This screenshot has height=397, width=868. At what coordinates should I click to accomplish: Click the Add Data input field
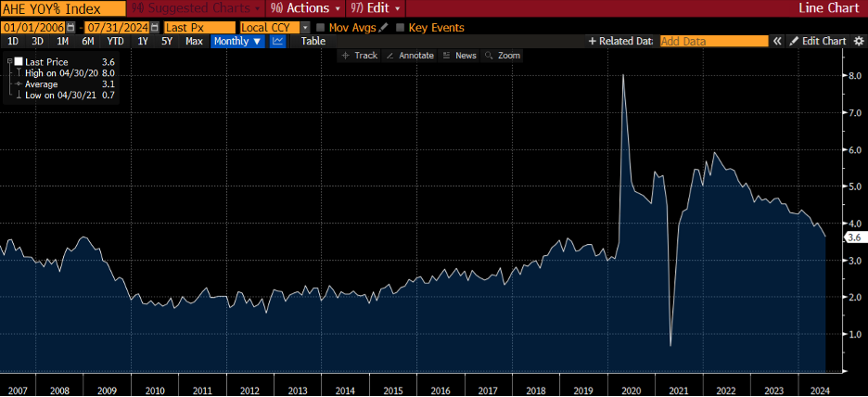(713, 42)
